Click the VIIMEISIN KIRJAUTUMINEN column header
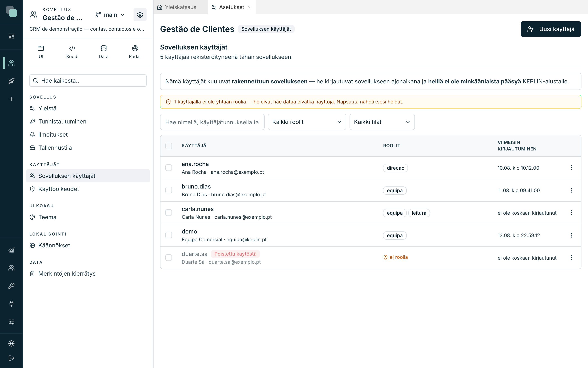The height and width of the screenshot is (368, 588). tap(517, 146)
